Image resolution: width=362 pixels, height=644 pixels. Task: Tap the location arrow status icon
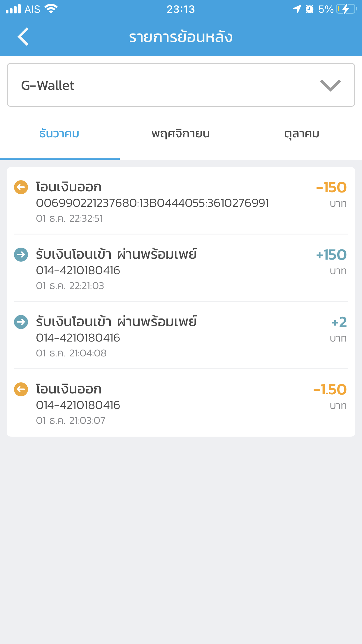pyautogui.click(x=297, y=9)
